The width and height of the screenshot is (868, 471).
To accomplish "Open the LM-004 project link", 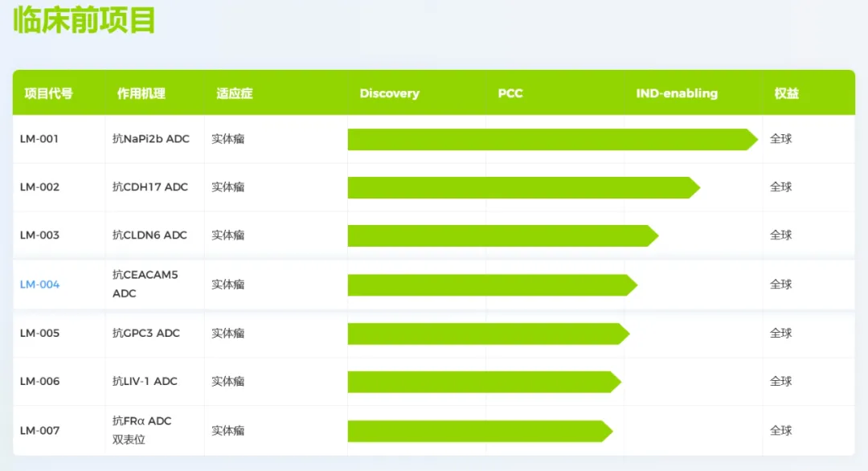I will (x=39, y=285).
